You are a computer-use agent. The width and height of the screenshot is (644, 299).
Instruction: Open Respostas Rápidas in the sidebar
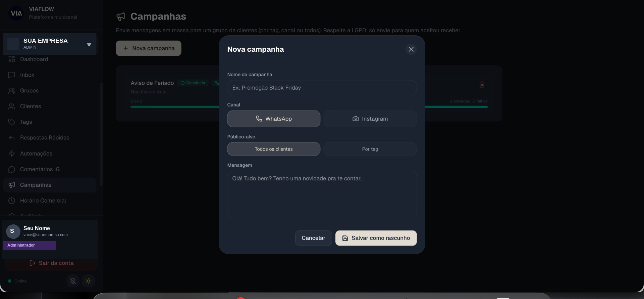click(x=50, y=138)
